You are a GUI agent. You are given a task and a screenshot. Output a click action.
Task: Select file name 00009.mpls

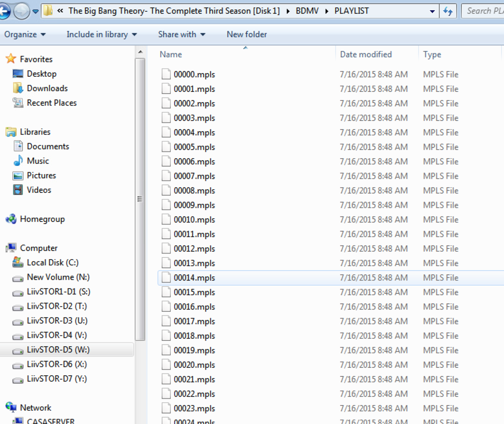[194, 205]
